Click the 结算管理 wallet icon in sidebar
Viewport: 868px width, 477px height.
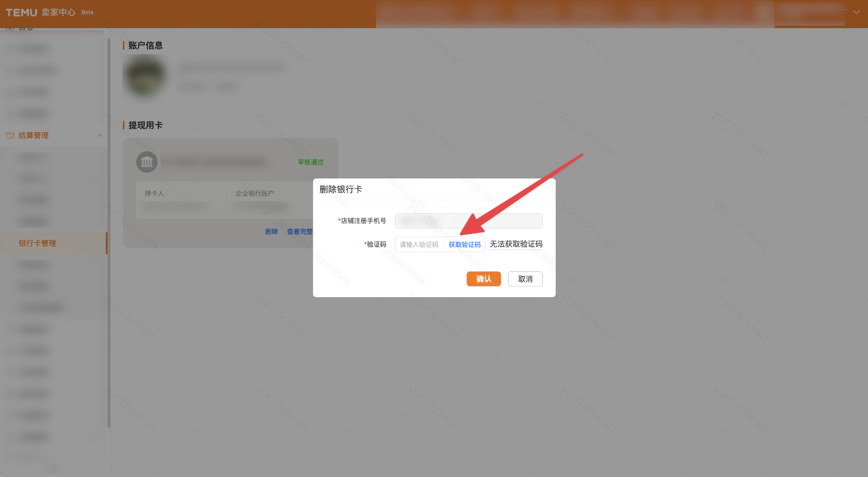coord(10,135)
